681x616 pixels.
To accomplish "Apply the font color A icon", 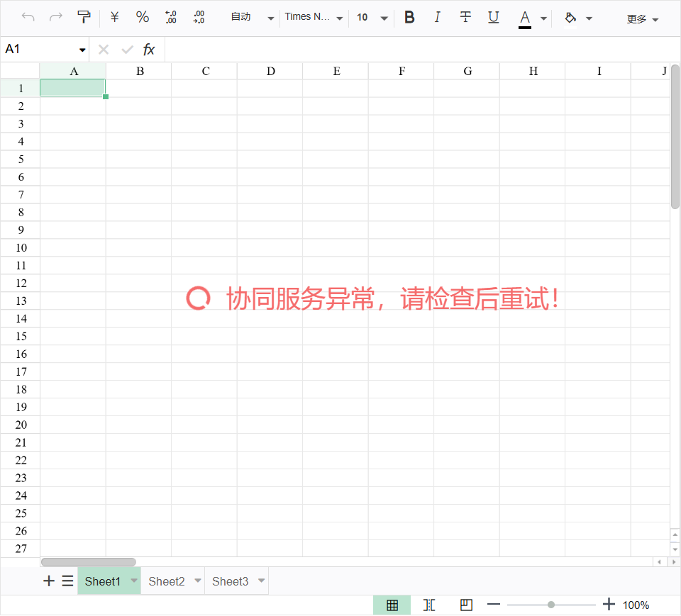I will (525, 19).
